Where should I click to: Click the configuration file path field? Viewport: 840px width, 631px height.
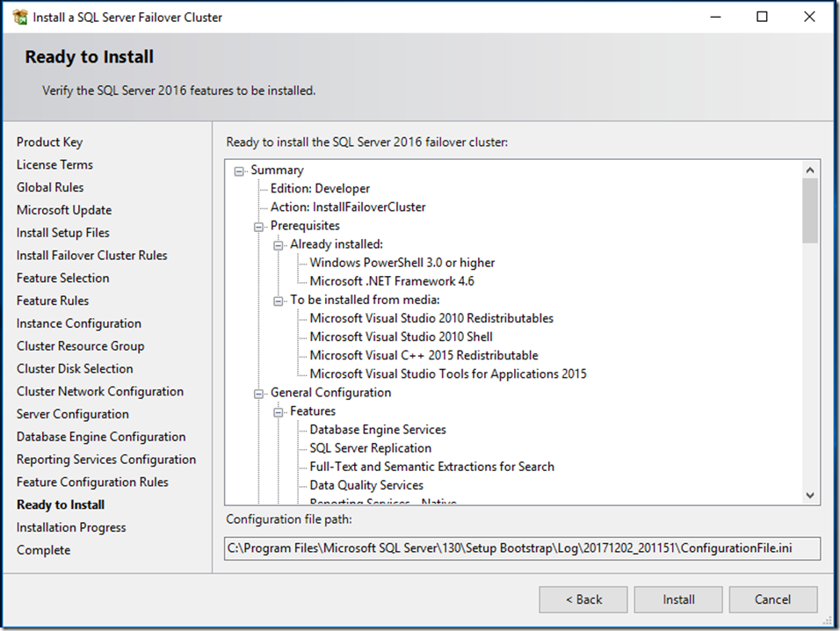point(522,548)
